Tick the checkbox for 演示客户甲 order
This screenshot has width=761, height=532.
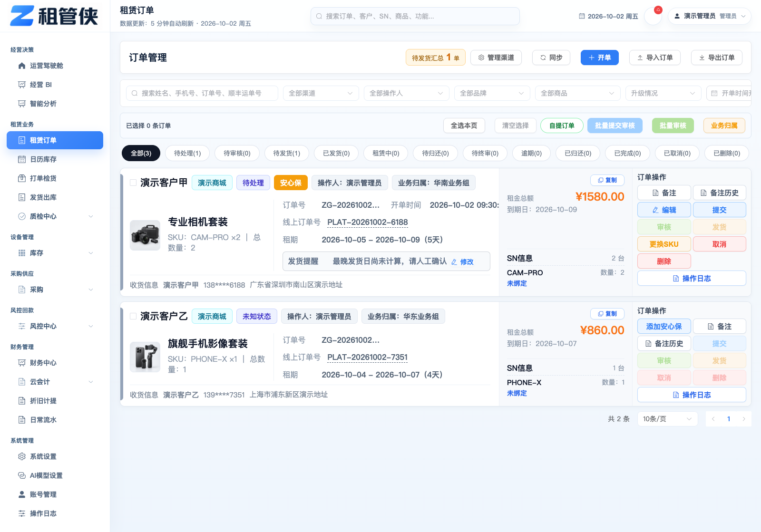coord(133,183)
